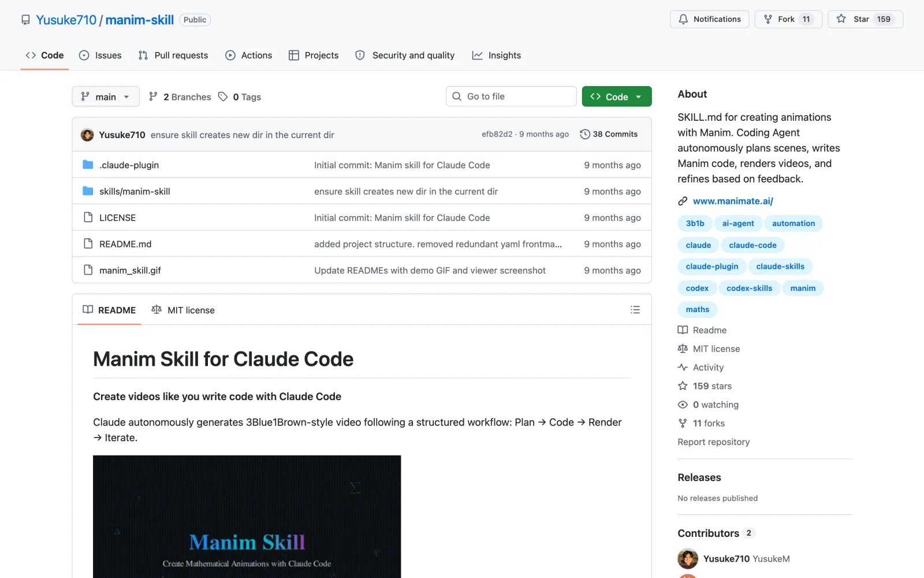This screenshot has width=924, height=578.
Task: Click Report repository link
Action: pos(714,442)
